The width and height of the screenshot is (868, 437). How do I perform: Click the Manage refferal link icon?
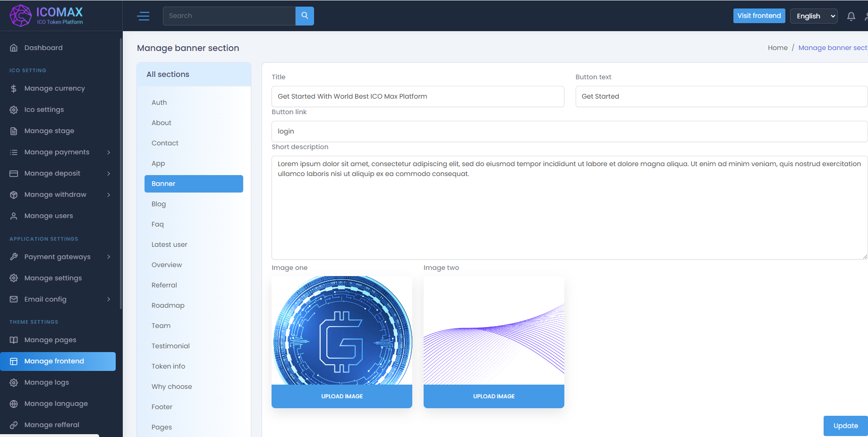point(14,425)
